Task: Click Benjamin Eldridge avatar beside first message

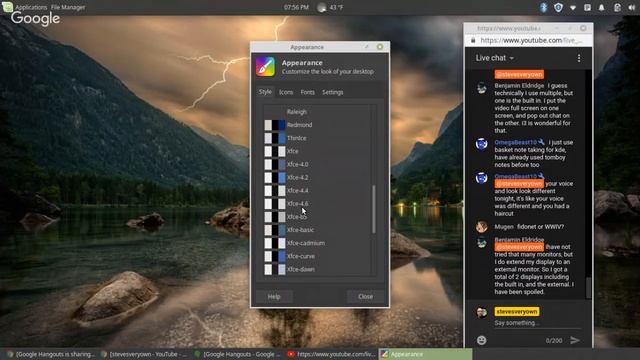Action: tap(482, 88)
